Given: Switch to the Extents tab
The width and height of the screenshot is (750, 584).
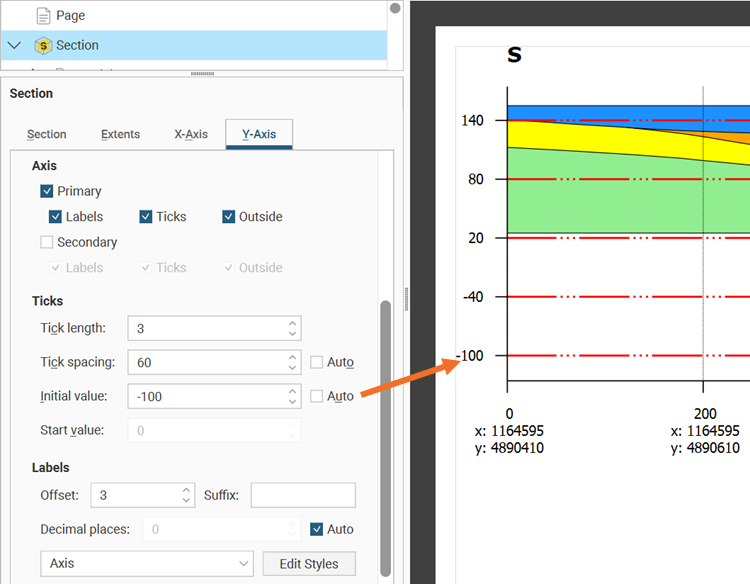Looking at the screenshot, I should pos(120,134).
